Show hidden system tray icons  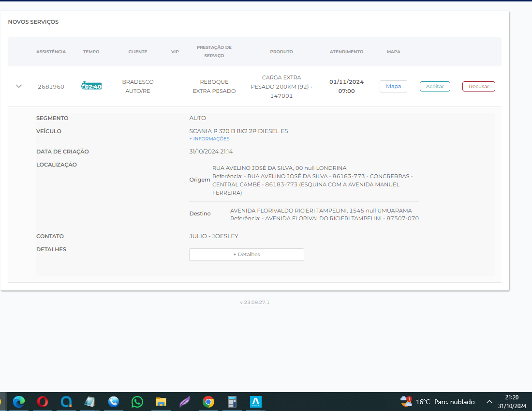tap(489, 402)
